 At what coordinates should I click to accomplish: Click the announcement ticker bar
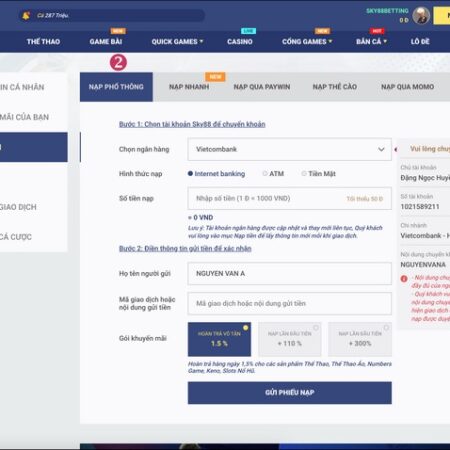pos(112,15)
